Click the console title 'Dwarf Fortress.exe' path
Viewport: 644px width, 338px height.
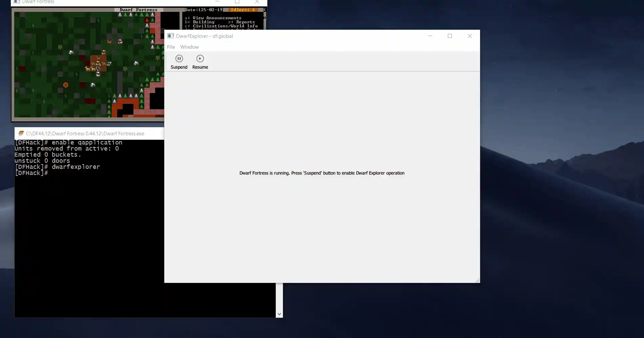point(85,133)
